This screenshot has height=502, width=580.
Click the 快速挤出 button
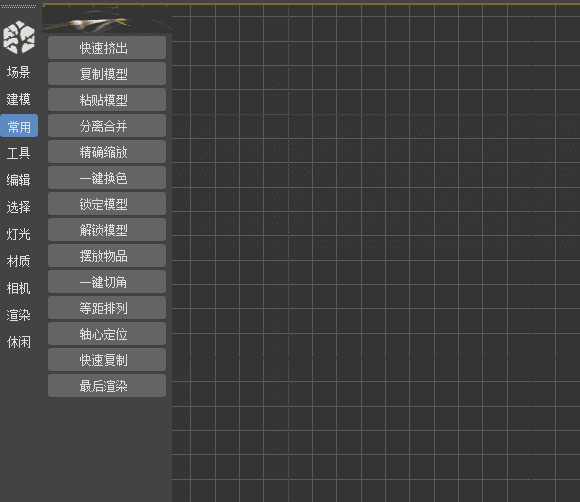point(107,48)
